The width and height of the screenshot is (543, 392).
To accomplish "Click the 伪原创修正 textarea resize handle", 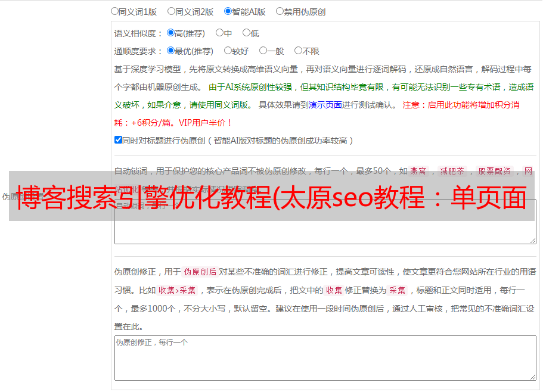I will click(x=533, y=378).
